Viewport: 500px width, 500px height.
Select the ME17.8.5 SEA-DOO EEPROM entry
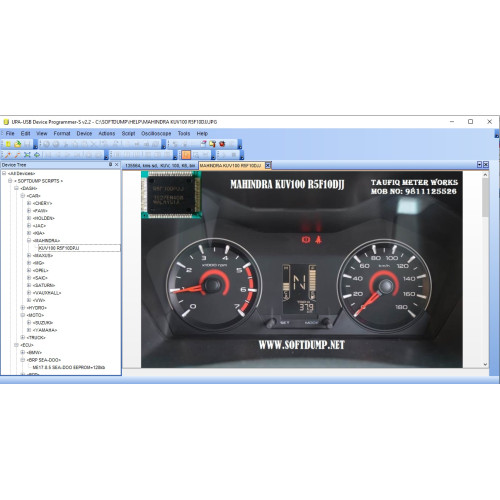coord(69,367)
